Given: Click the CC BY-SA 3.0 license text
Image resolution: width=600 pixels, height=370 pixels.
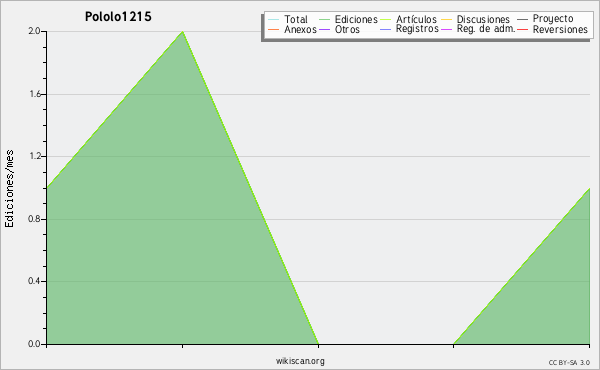Looking at the screenshot, I should (x=569, y=363).
